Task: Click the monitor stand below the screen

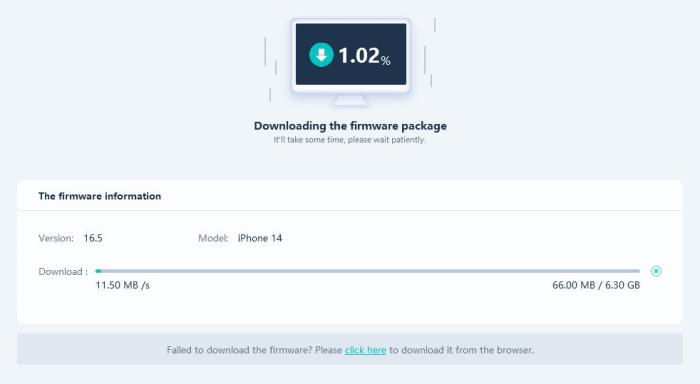Action: 350,100
